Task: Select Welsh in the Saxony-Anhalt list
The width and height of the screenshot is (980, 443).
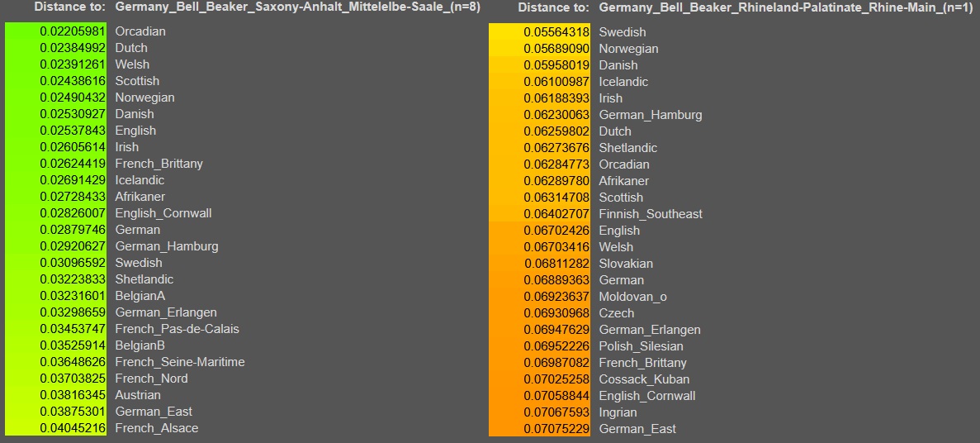Action: coord(132,64)
